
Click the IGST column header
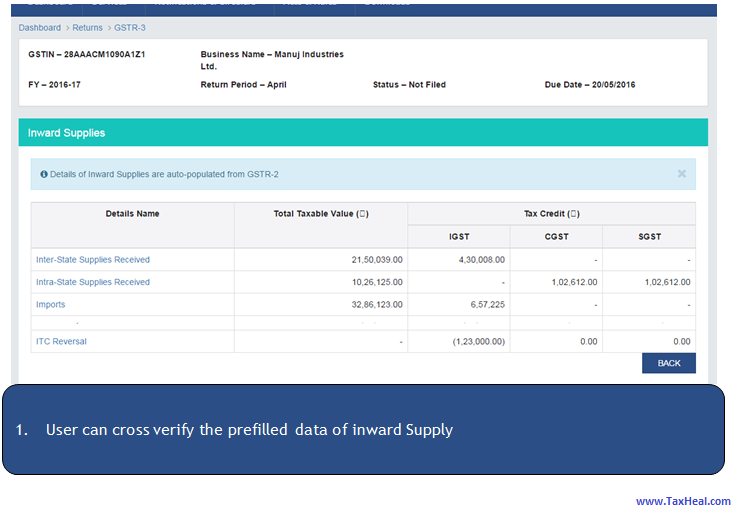(459, 237)
